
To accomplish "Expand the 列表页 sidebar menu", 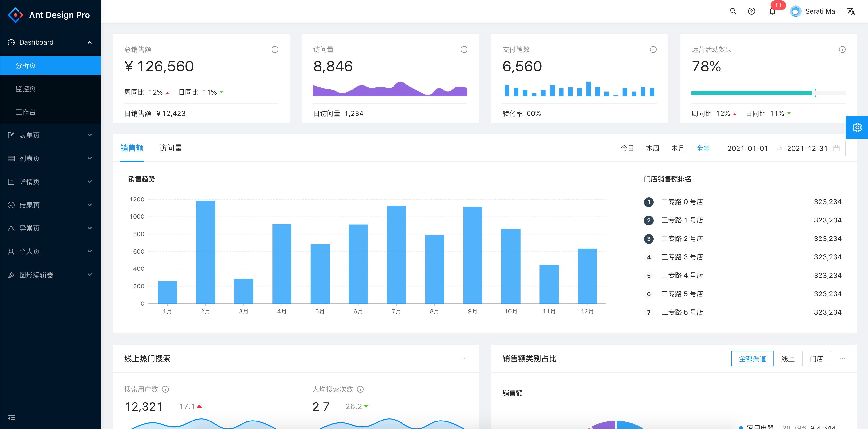I will coord(50,158).
